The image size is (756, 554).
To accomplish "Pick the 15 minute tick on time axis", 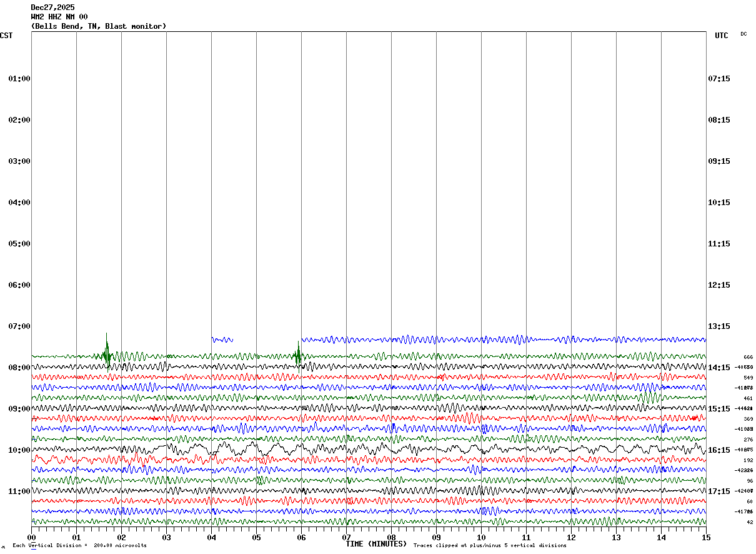I will pos(706,537).
